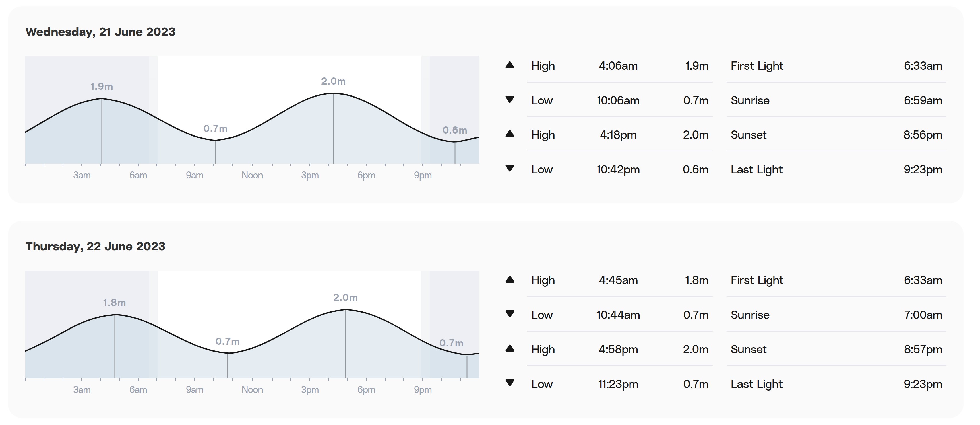The image size is (980, 425).
Task: Click the up arrow beside Thursday 4:58pm High
Action: (510, 349)
